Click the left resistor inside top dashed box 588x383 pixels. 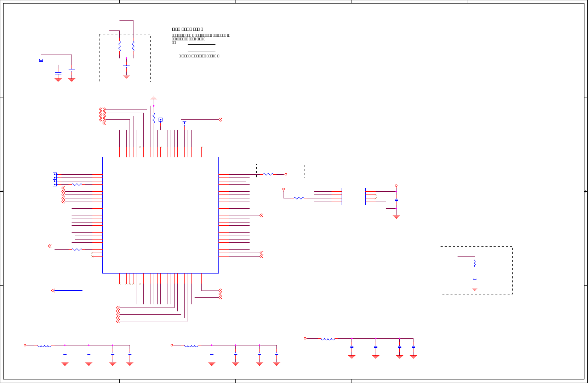120,46
